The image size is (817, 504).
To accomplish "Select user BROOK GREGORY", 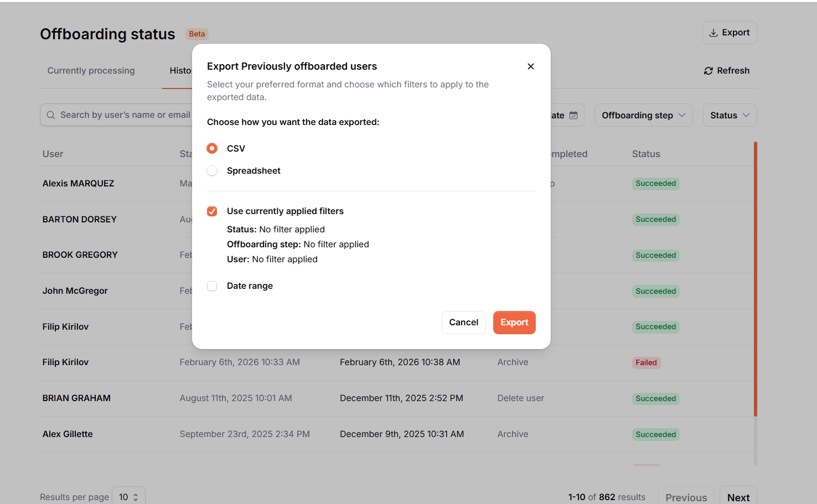I will [x=80, y=255].
